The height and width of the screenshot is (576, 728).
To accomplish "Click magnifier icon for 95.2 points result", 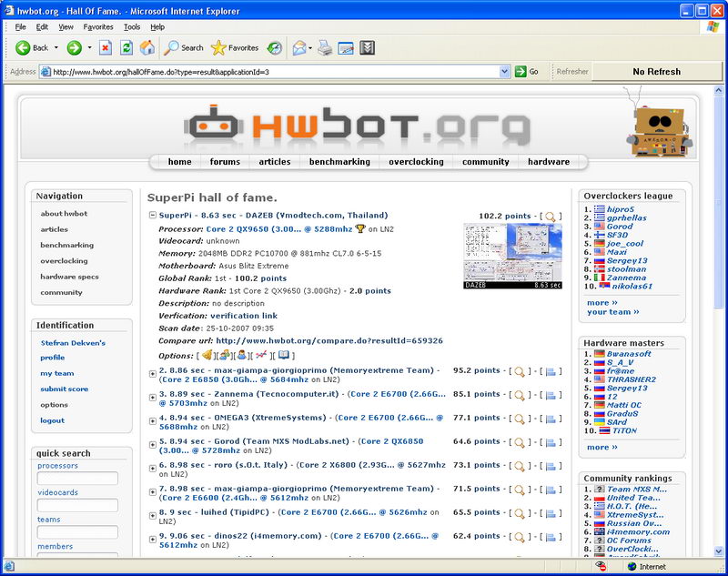I will [520, 371].
